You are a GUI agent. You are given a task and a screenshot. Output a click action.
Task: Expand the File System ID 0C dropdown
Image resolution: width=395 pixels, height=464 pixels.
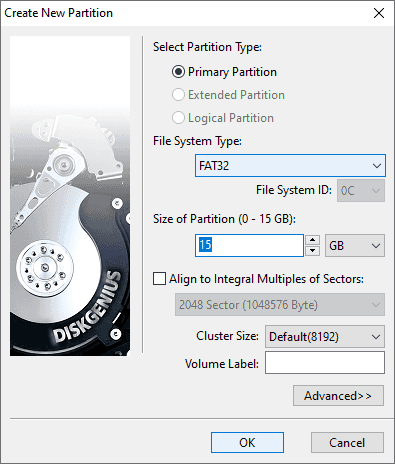(361, 191)
